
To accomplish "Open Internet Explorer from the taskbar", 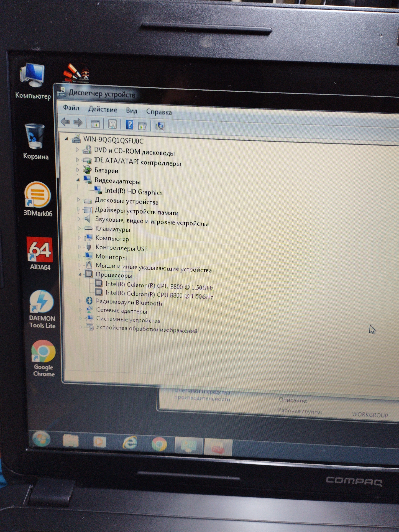I will [130, 443].
